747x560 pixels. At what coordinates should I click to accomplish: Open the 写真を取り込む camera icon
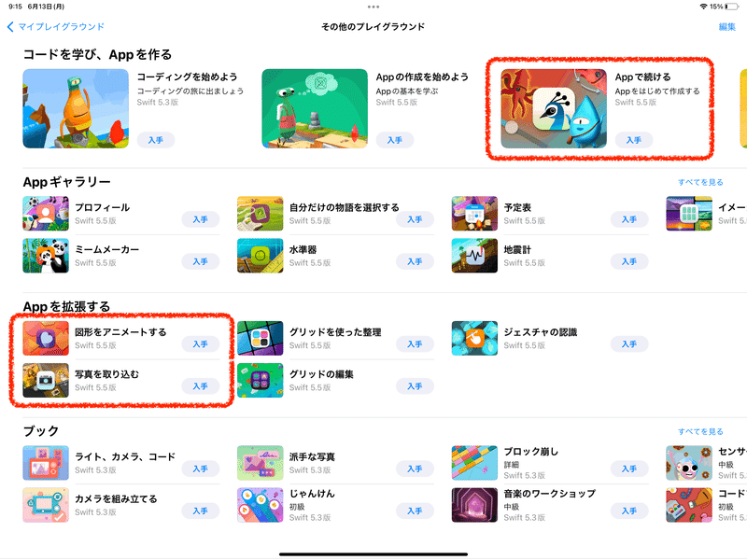pyautogui.click(x=46, y=381)
